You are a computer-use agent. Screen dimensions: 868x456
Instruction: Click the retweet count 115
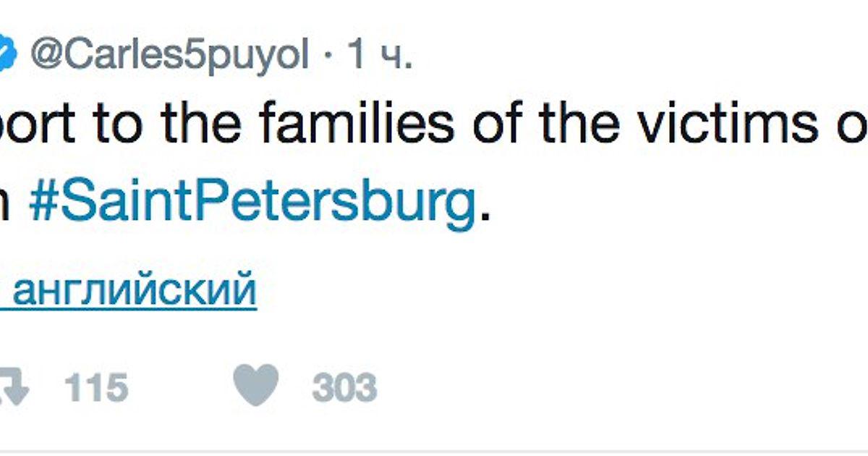click(x=95, y=389)
